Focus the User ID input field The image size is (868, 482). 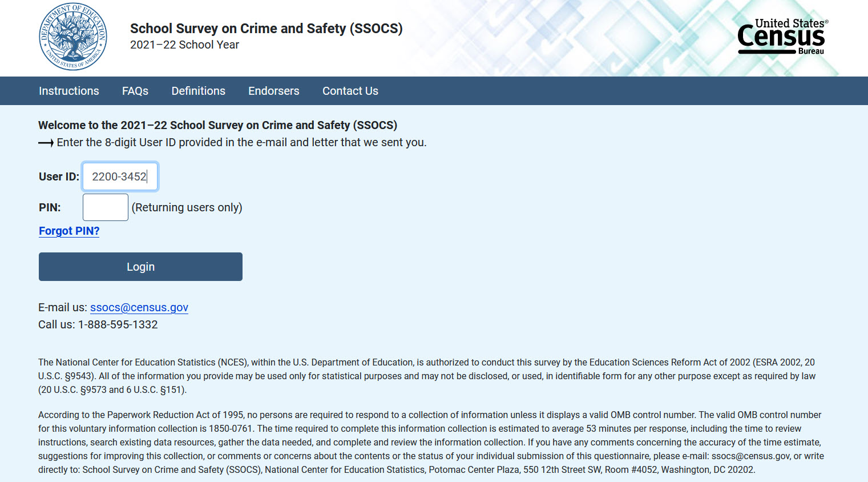pos(120,176)
